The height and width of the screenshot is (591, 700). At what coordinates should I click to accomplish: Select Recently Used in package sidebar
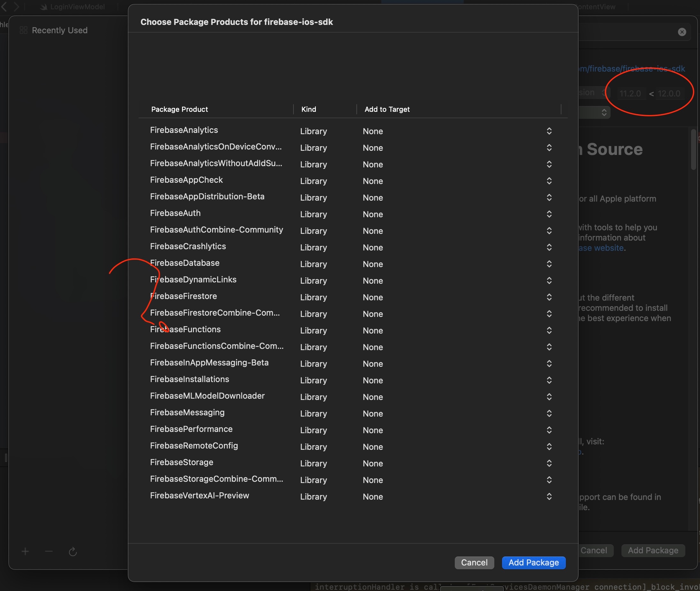point(54,30)
